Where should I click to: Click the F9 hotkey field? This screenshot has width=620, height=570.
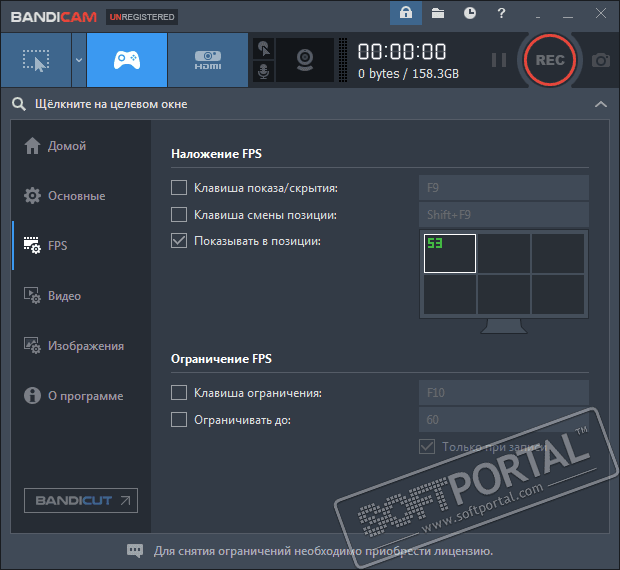pos(504,188)
